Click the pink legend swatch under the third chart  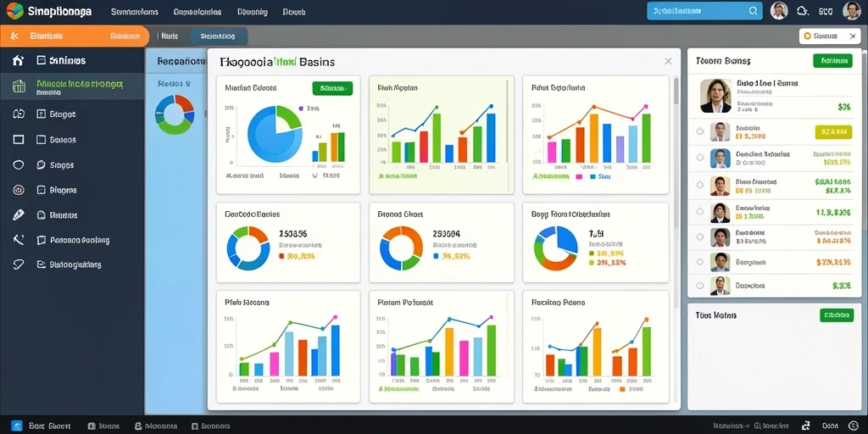pos(580,177)
